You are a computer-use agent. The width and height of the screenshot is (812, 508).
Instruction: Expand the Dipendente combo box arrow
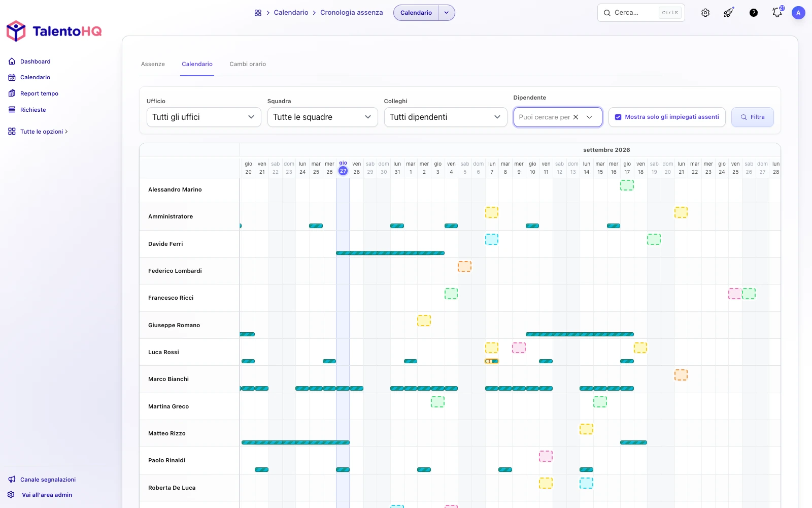(590, 117)
